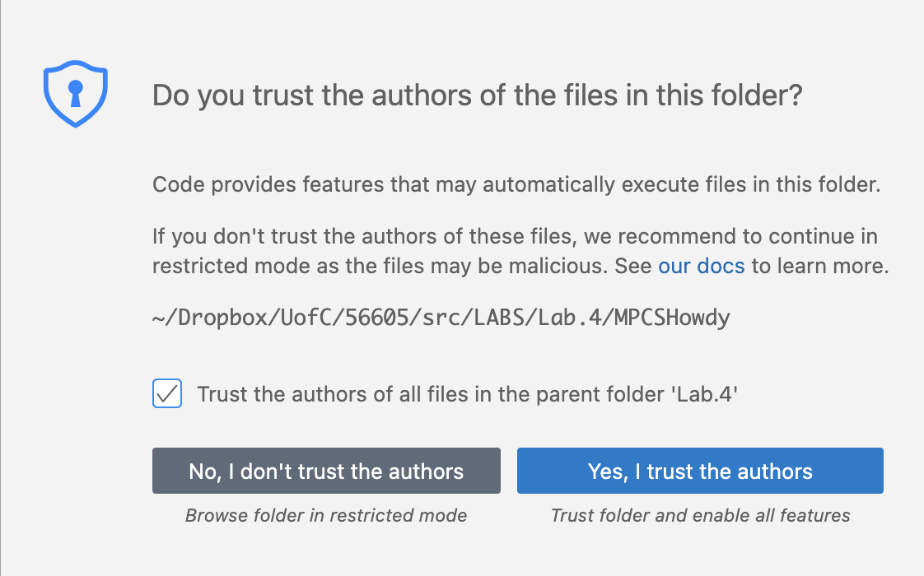Uncheck the trust parent folder checkbox

pos(167,394)
